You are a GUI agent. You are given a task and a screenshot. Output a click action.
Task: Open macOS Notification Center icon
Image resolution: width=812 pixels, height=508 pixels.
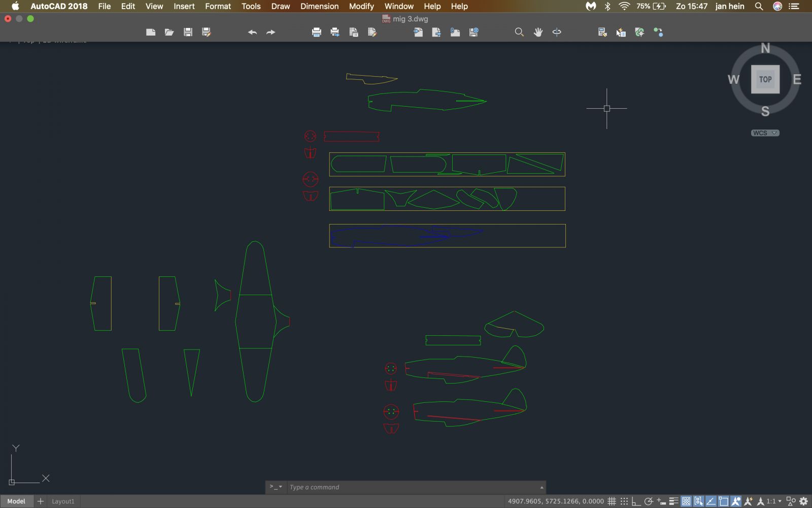point(794,6)
